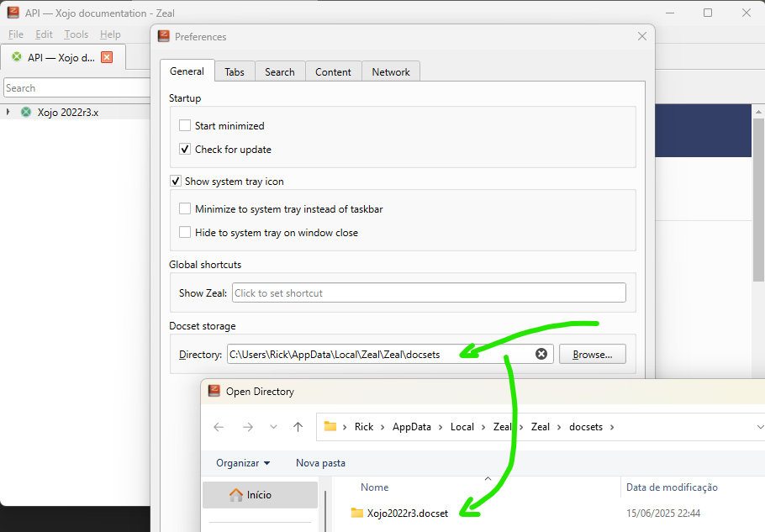This screenshot has width=765, height=532.
Task: Click modification date 15/06/2025 22:44
Action: pyautogui.click(x=663, y=513)
